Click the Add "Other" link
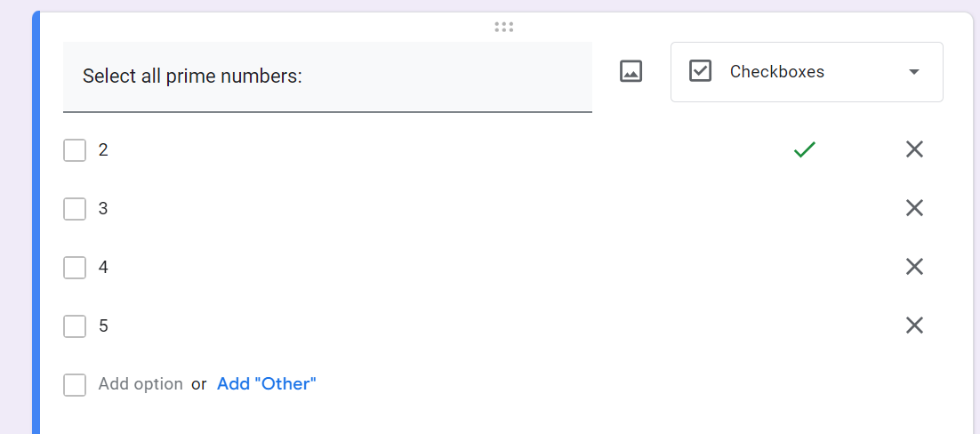Screen dimensions: 980x434 point(267,384)
